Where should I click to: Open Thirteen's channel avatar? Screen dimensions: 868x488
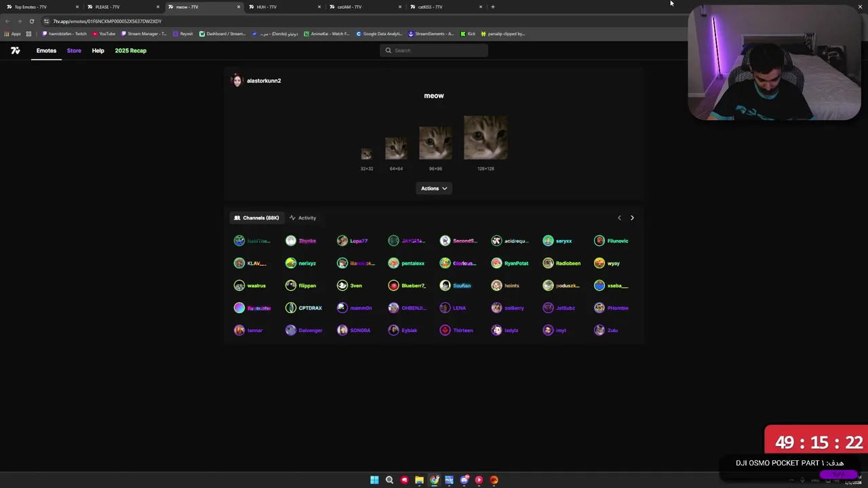click(445, 330)
